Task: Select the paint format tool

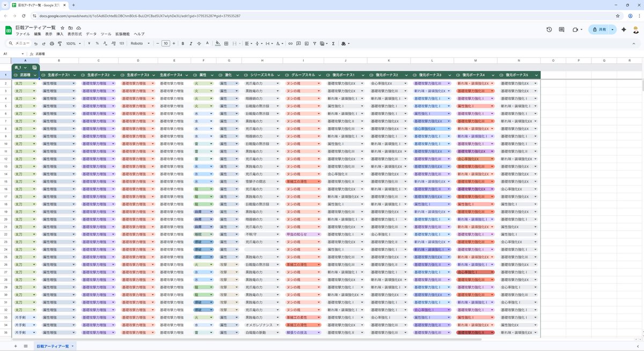Action: [60, 43]
